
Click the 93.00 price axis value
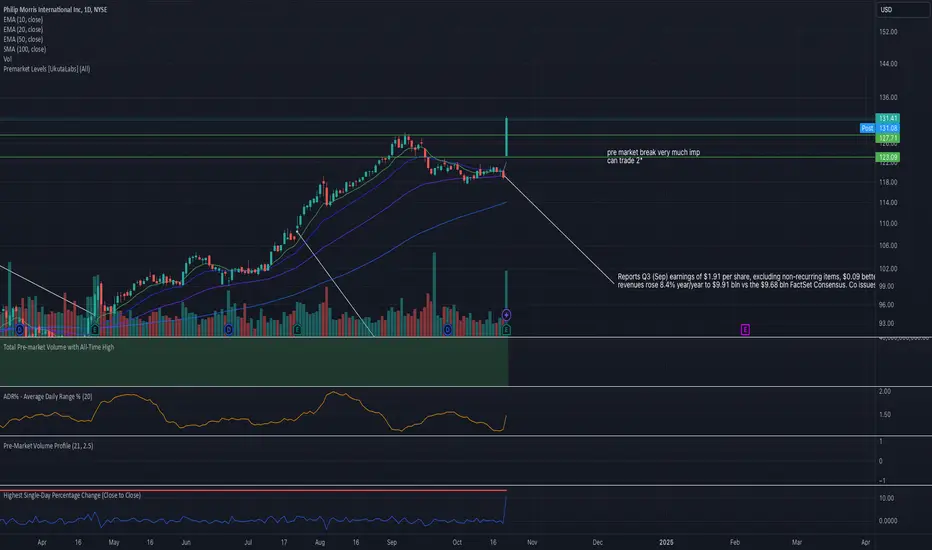[x=886, y=323]
